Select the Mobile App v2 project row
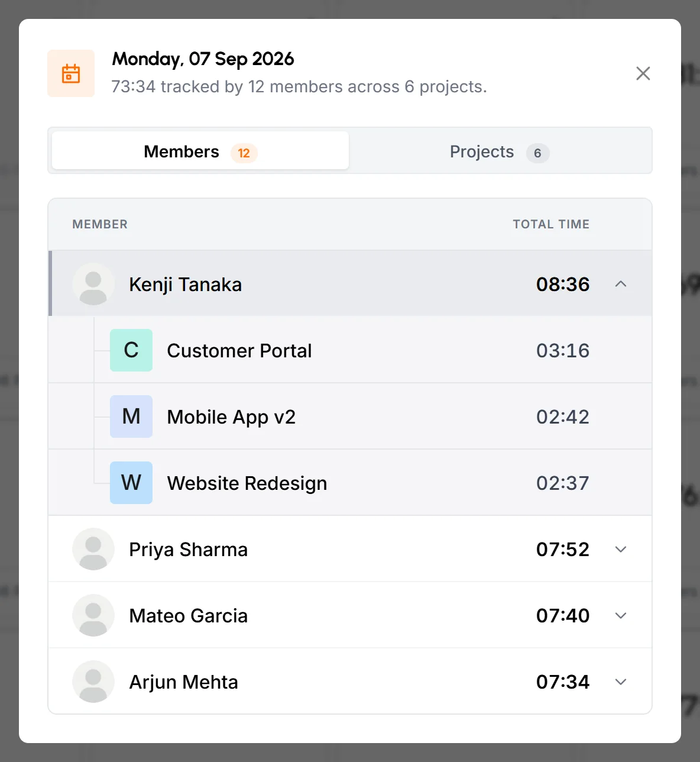 [350, 416]
